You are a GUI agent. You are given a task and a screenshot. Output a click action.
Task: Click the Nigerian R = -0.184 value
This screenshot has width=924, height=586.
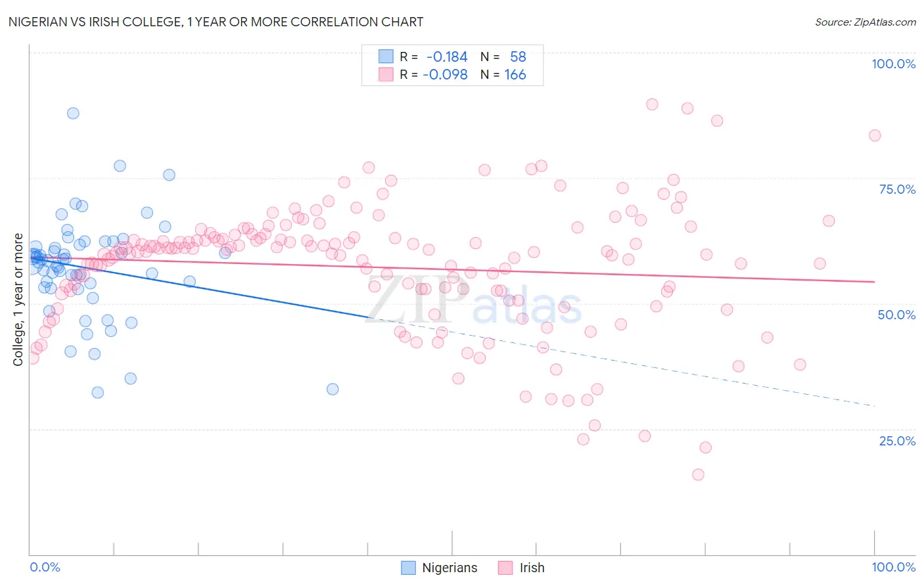[x=447, y=56]
